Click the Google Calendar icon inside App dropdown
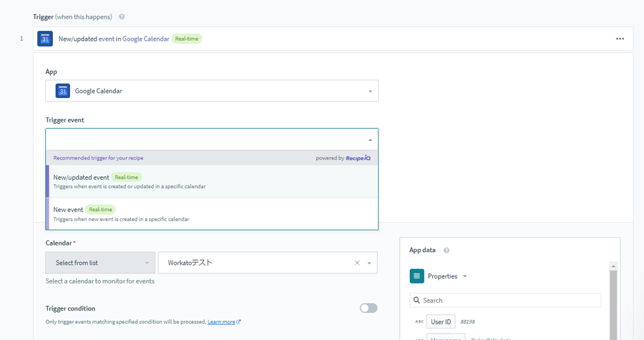 pyautogui.click(x=63, y=91)
